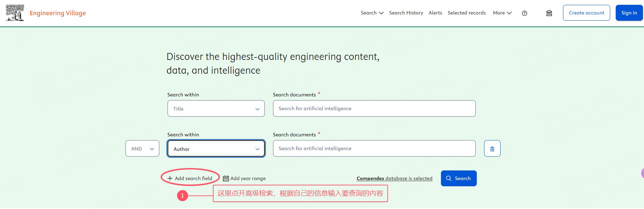Expand the More menu in header

click(502, 13)
